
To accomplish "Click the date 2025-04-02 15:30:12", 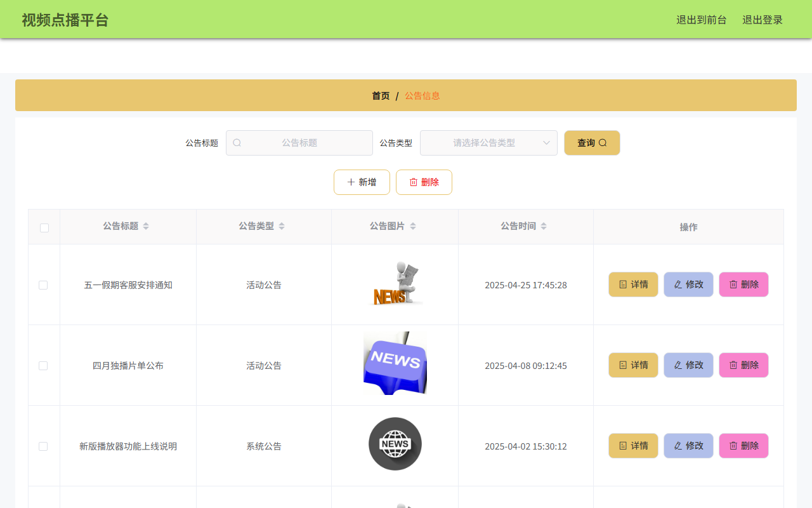I will [526, 446].
